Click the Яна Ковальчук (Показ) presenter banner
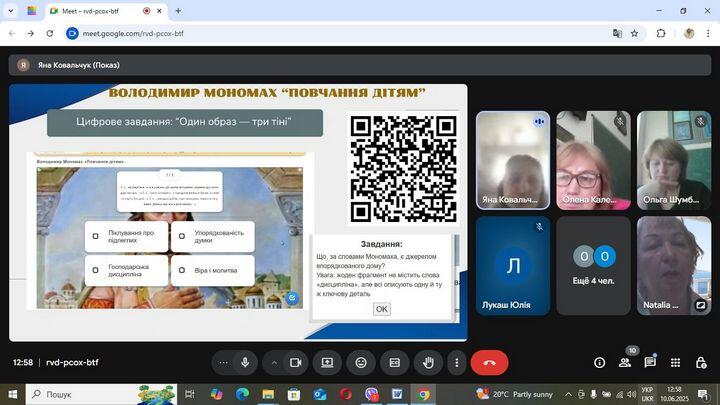 [x=360, y=65]
